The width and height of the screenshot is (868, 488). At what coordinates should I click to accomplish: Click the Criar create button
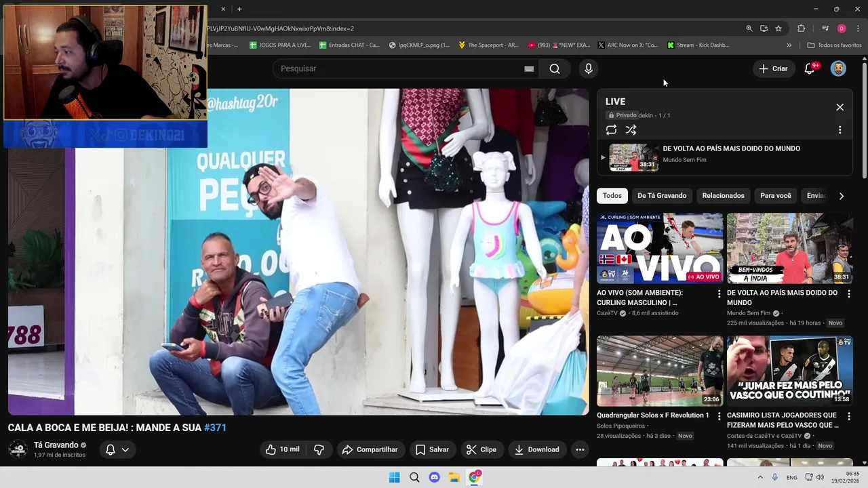tap(773, 68)
